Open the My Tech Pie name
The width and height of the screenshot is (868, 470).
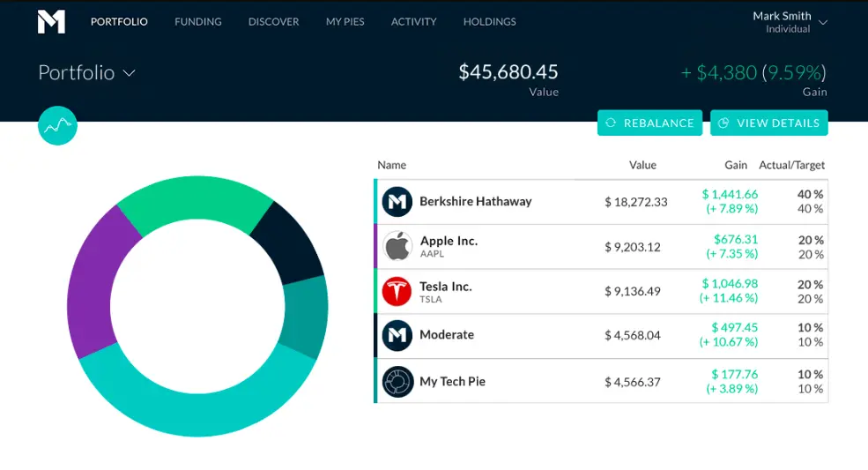tap(452, 381)
